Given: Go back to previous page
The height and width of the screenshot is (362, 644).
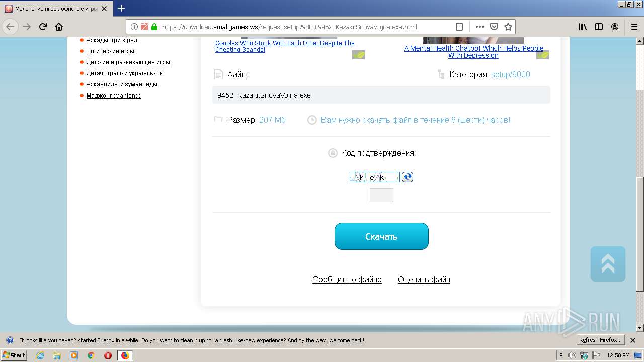Looking at the screenshot, I should pyautogui.click(x=10, y=27).
